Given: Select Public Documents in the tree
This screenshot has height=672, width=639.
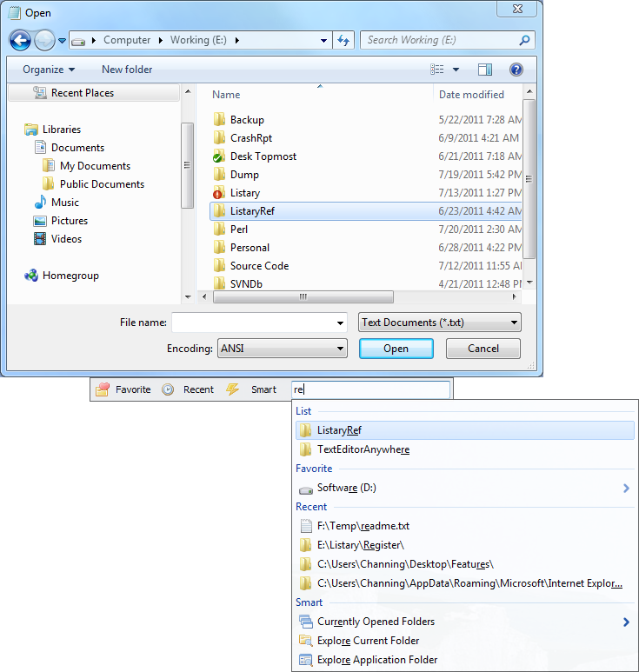Looking at the screenshot, I should tap(93, 184).
